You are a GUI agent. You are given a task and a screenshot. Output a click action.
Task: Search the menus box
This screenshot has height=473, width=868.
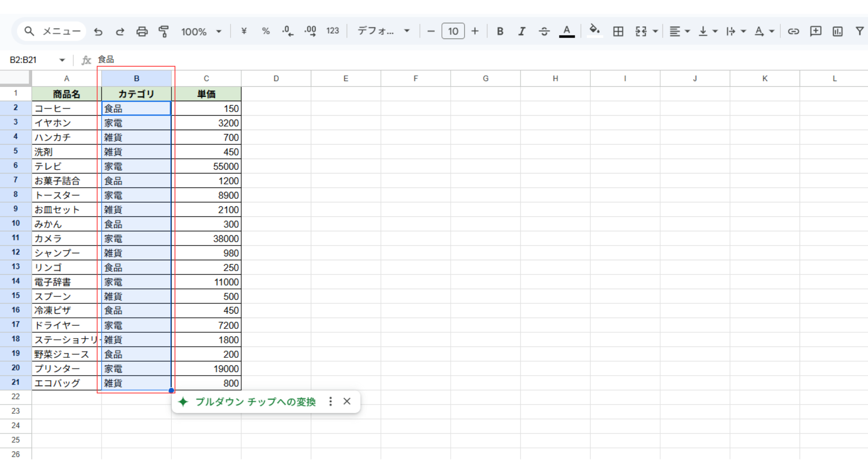(x=52, y=32)
